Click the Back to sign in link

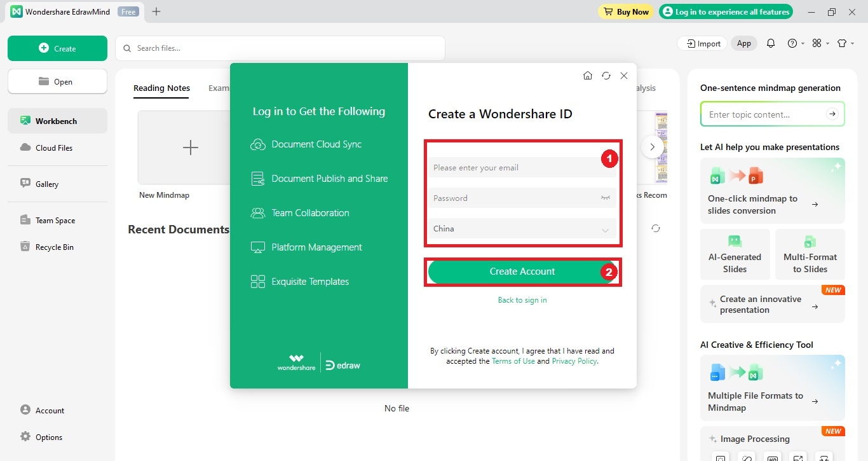pos(522,300)
